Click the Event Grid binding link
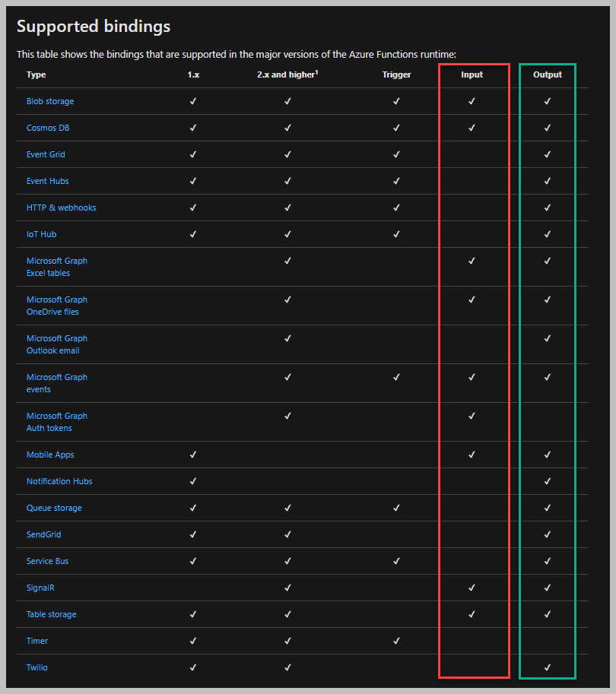Image resolution: width=616 pixels, height=694 pixels. pos(46,154)
